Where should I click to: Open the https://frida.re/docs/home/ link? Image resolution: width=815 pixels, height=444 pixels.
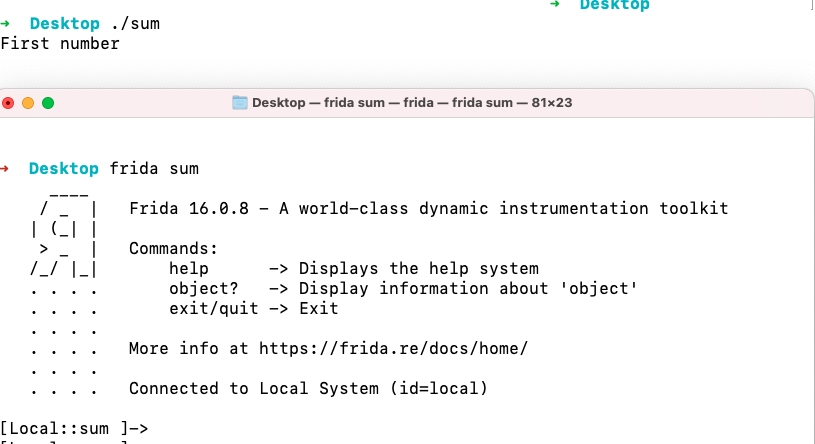click(393, 348)
